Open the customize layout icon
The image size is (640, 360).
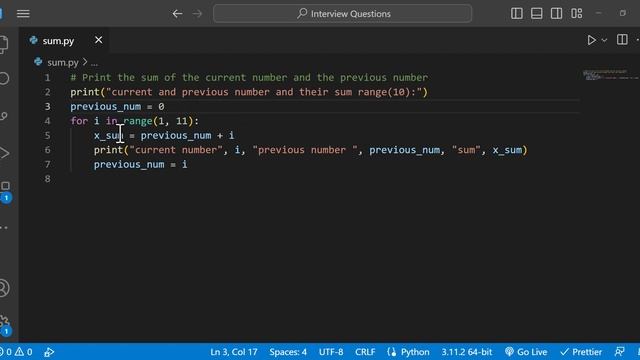click(577, 13)
